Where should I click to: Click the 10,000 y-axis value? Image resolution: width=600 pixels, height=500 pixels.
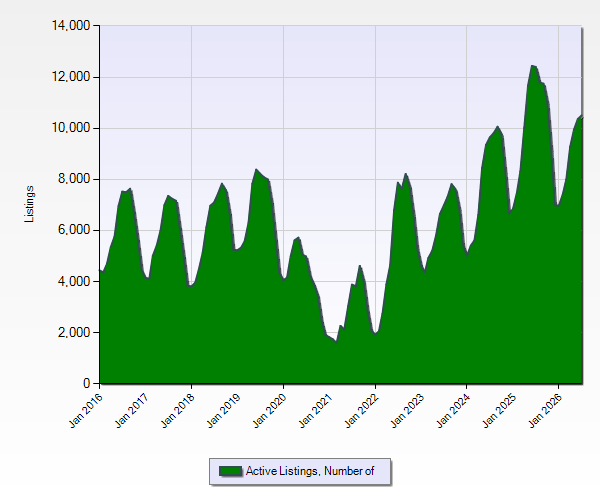(x=71, y=128)
